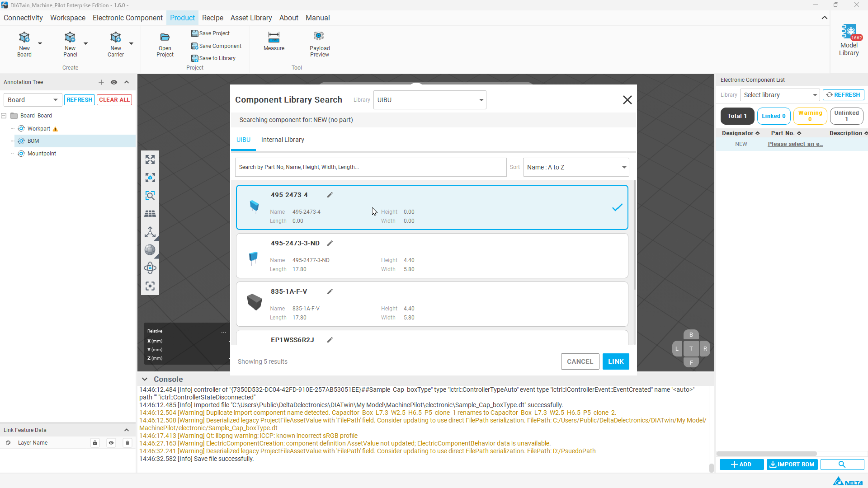Click the search icon button in component list
The height and width of the screenshot is (488, 868).
pyautogui.click(x=842, y=465)
